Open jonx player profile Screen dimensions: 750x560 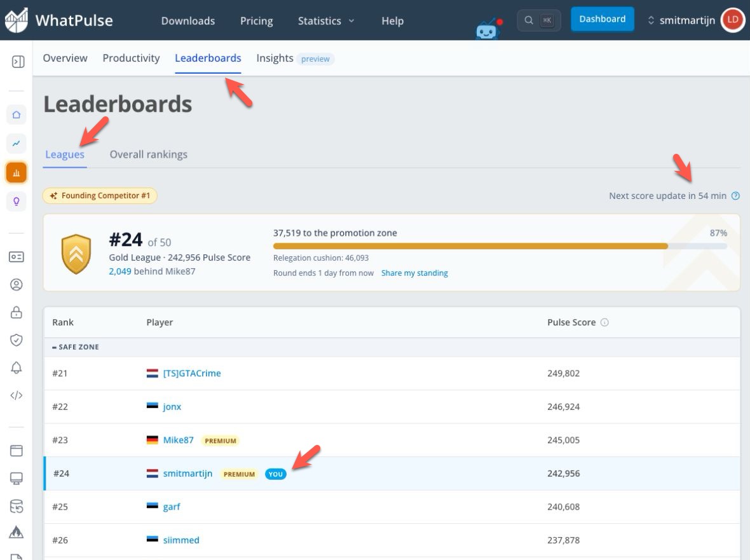[x=172, y=406]
